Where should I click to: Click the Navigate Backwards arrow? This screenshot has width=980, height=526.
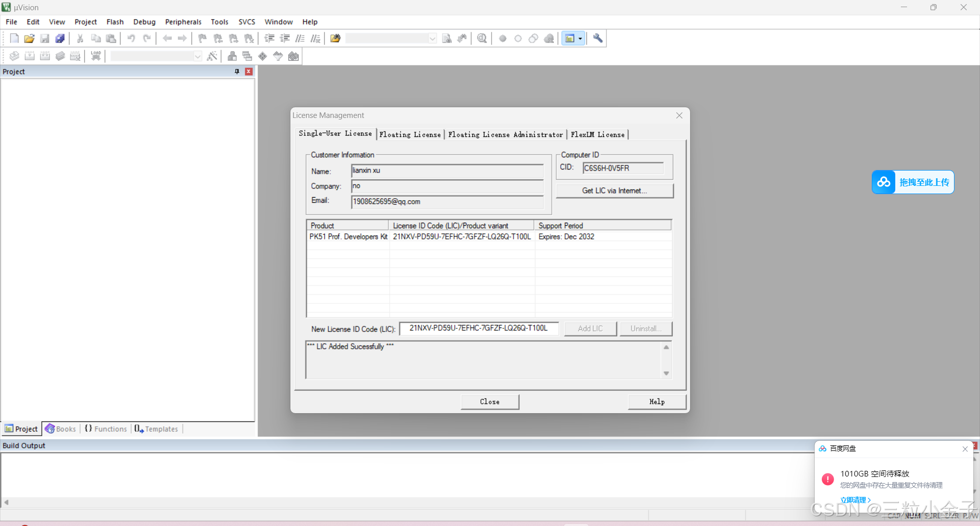coord(167,38)
